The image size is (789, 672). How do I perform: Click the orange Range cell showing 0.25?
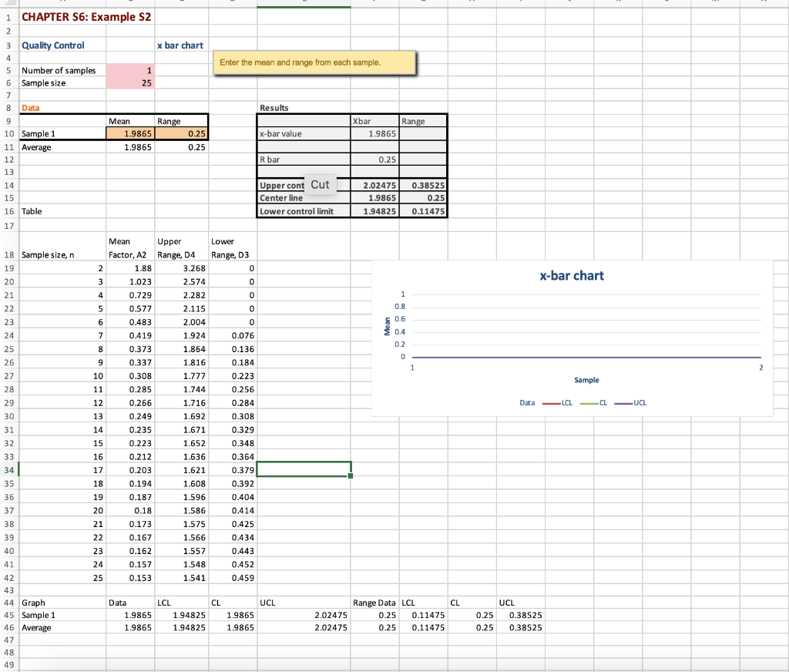(181, 134)
